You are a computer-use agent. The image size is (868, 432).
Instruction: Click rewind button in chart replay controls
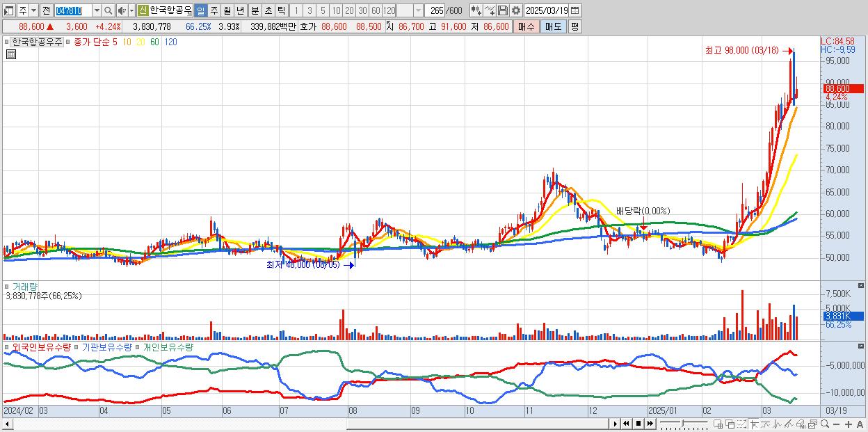(626, 424)
